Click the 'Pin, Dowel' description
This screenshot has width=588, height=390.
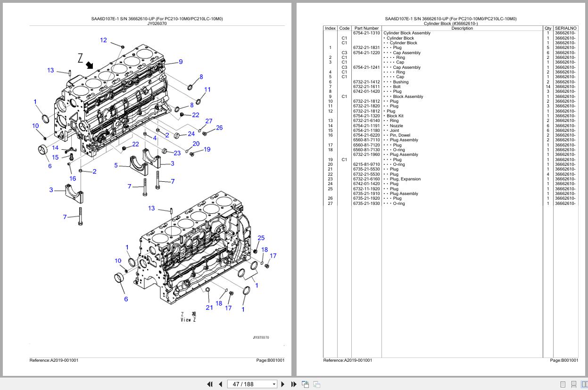pos(400,135)
